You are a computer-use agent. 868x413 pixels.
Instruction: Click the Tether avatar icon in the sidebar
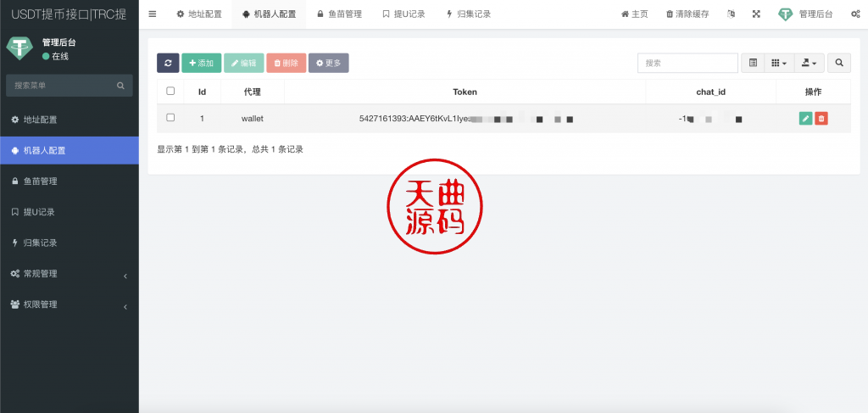19,48
